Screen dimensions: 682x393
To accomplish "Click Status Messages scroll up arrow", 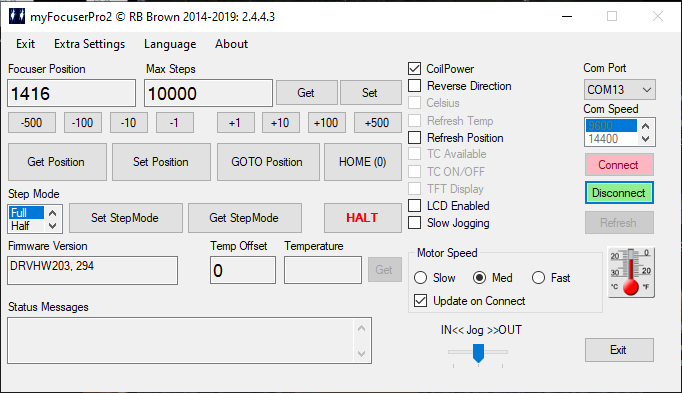I will tap(361, 328).
